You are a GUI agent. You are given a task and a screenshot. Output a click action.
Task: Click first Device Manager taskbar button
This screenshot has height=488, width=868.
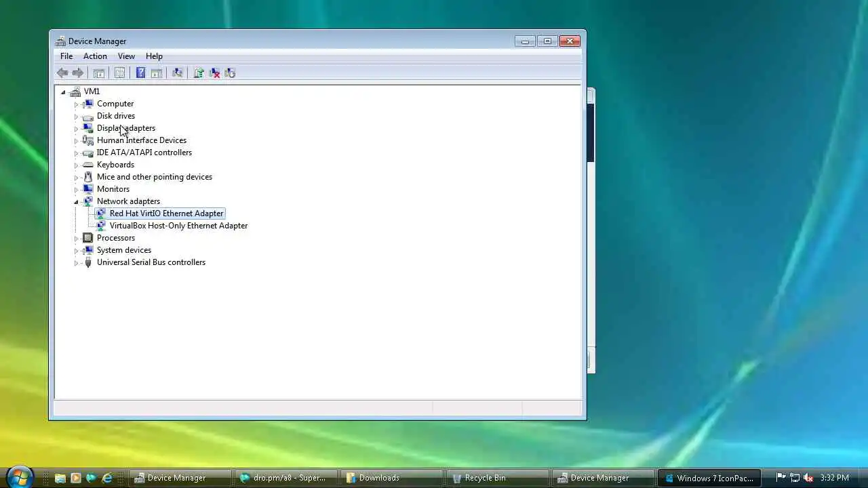180,478
